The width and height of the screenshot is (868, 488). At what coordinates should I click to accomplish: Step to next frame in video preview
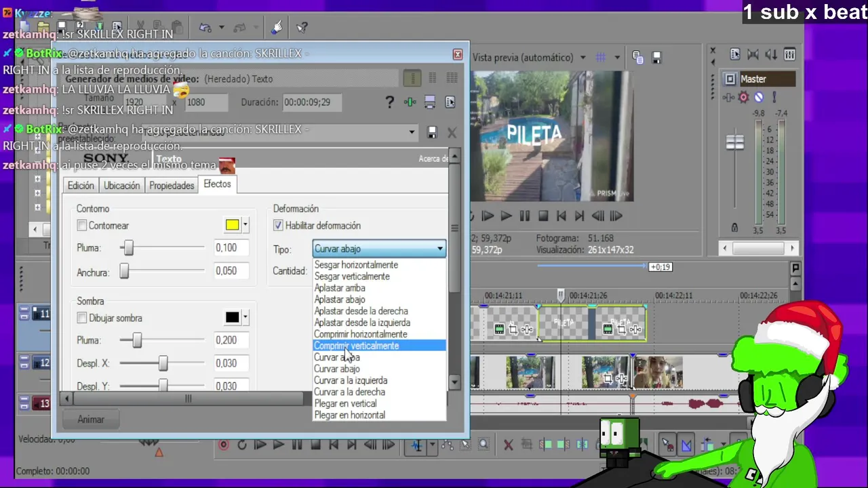tap(616, 216)
